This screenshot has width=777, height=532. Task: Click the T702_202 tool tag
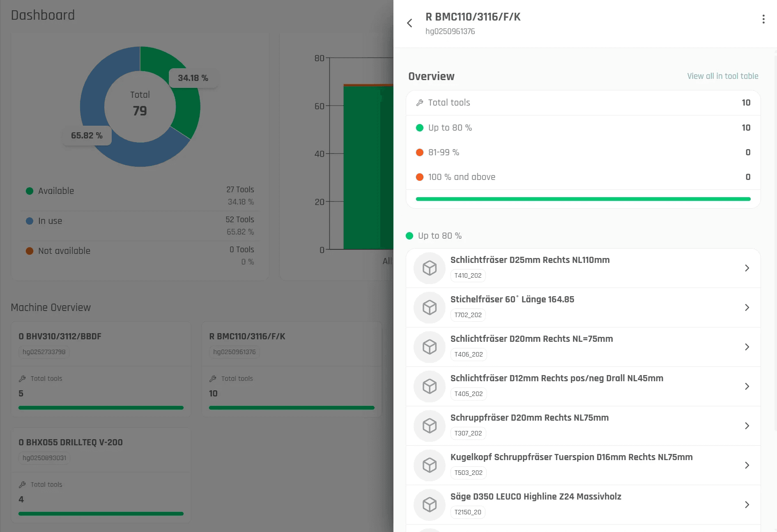[468, 315]
